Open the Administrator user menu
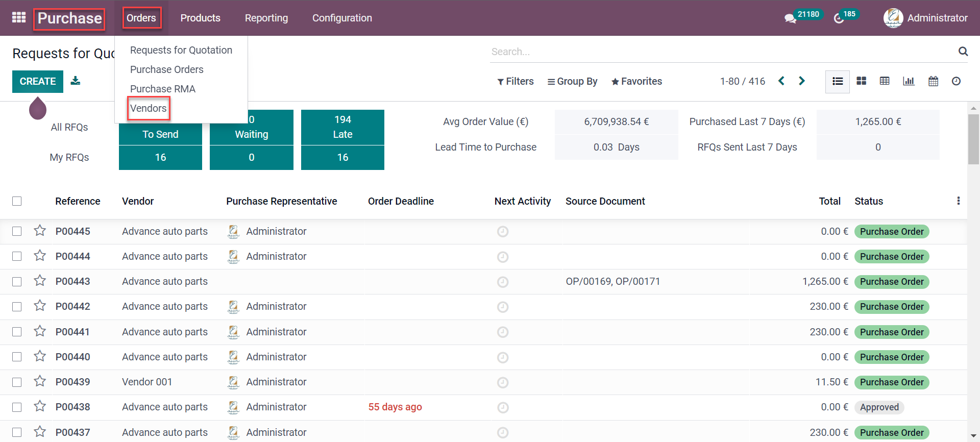Viewport: 980px width, 442px height. click(x=925, y=18)
